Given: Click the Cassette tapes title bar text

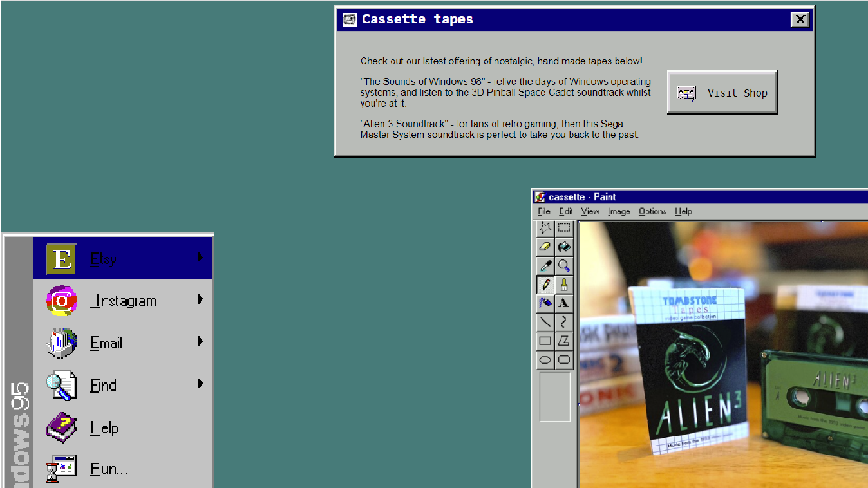Looking at the screenshot, I should point(418,19).
